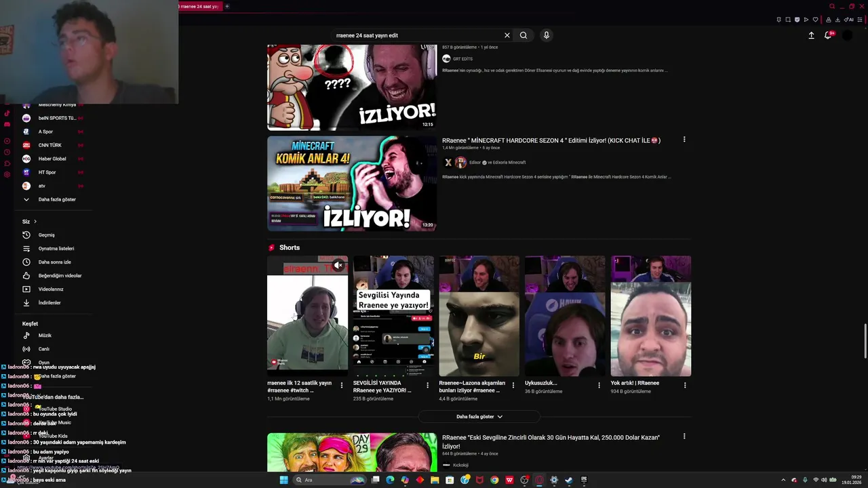Image resolution: width=868 pixels, height=488 pixels.
Task: Open Google Chrome from taskbar
Action: coord(494,480)
